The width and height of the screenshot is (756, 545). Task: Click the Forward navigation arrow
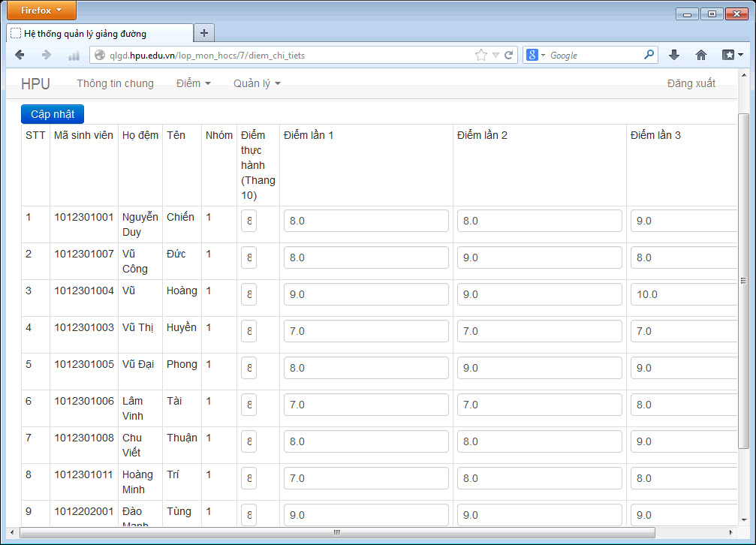47,55
